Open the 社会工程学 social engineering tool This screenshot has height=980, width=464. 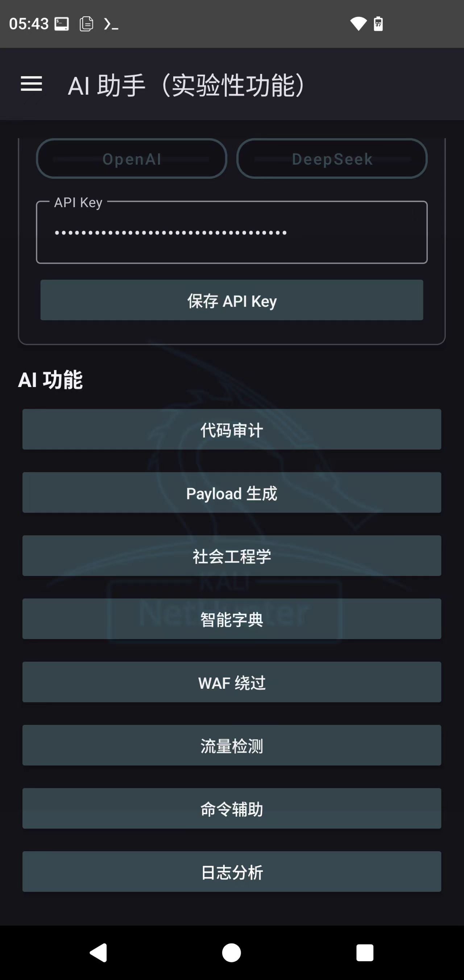pyautogui.click(x=232, y=556)
